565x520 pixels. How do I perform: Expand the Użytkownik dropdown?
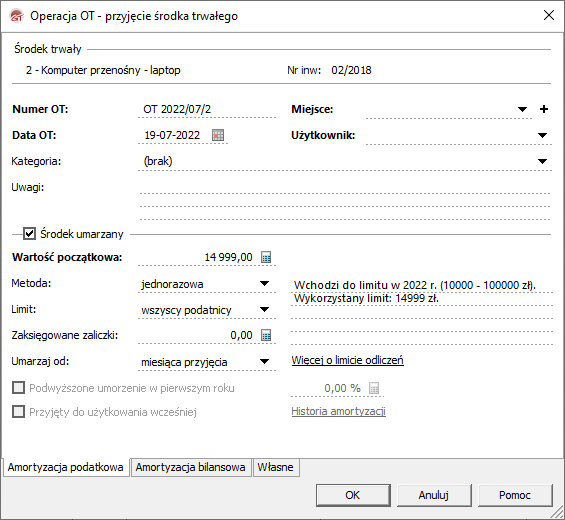pyautogui.click(x=542, y=135)
